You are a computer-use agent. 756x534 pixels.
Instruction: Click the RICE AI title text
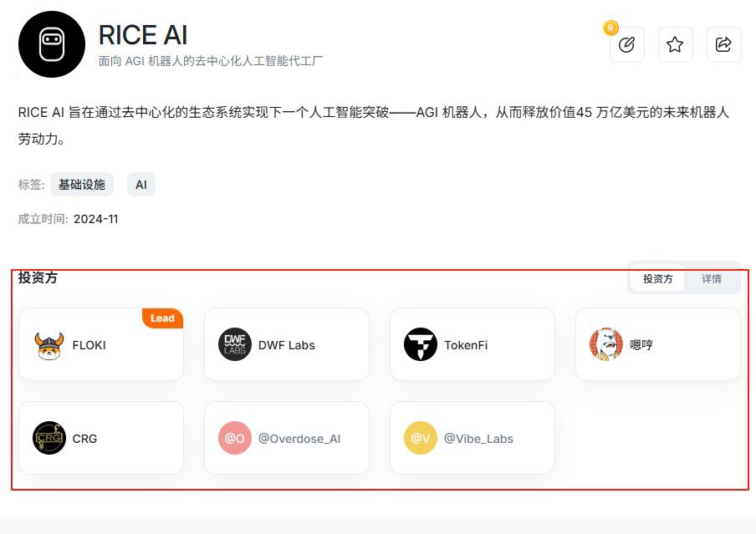click(x=143, y=35)
